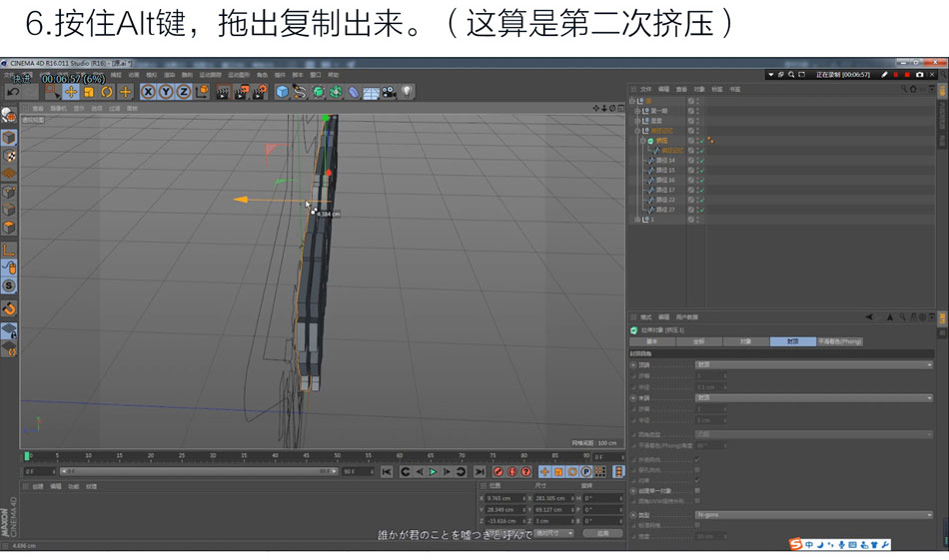Select the highlighted caps attribute tab
This screenshot has height=560, width=949.
point(793,341)
